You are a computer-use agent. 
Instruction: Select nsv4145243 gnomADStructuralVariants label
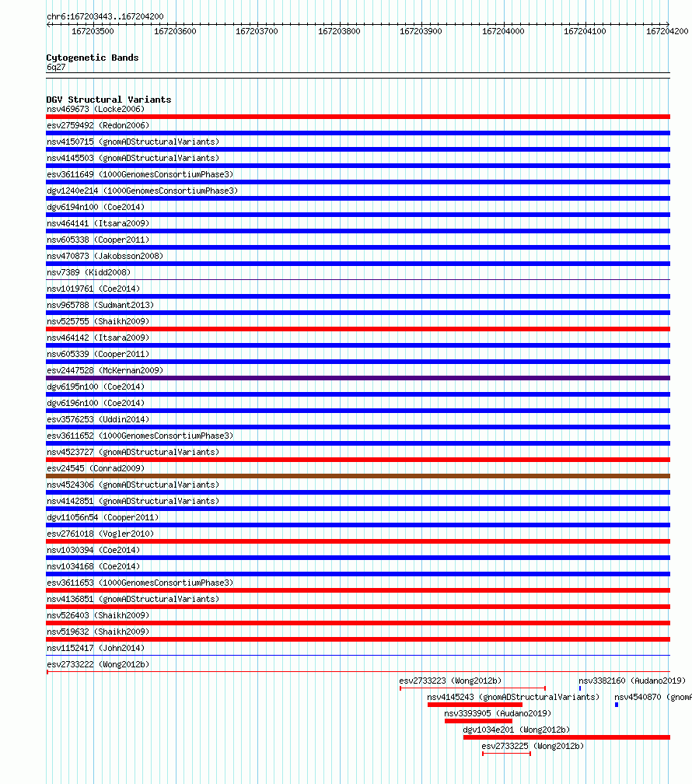[x=513, y=697]
